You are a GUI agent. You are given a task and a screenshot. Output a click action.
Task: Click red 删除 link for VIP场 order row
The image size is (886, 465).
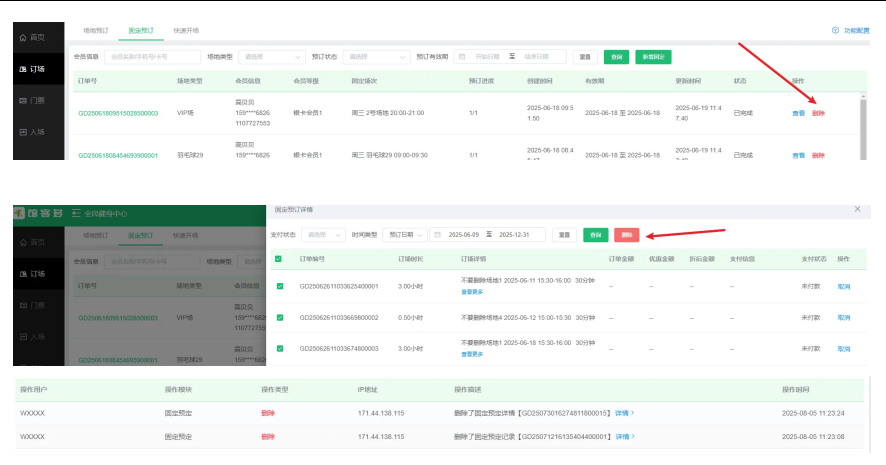818,114
